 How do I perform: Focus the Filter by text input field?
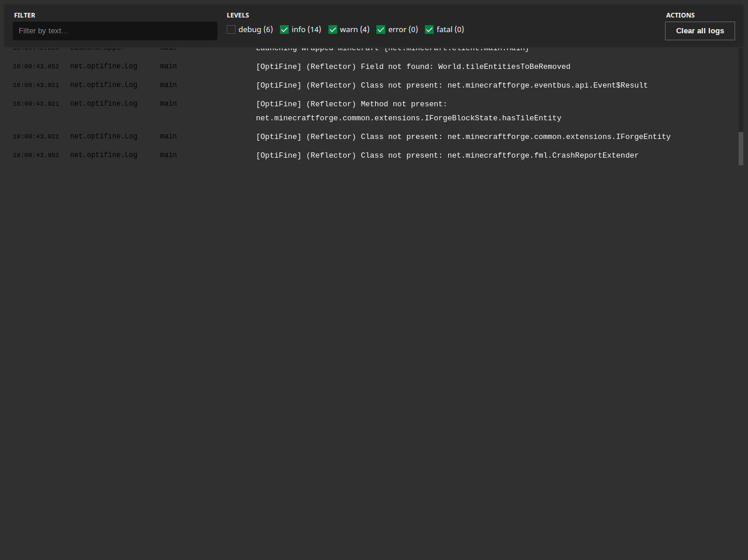point(115,31)
